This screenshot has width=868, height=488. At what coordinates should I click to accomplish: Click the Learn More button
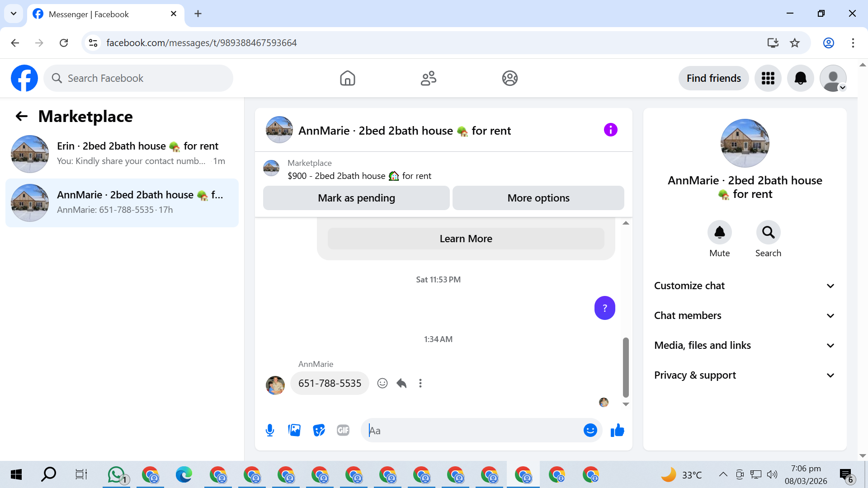click(x=466, y=239)
